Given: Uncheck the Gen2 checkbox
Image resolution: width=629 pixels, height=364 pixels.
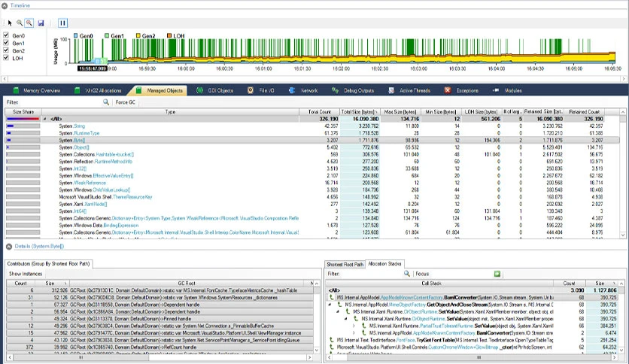Looking at the screenshot, I should click(x=6, y=50).
